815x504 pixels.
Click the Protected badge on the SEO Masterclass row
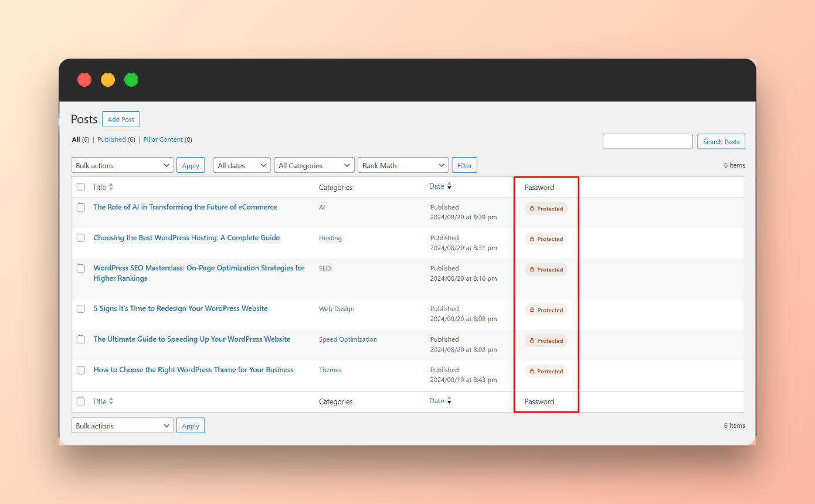(546, 270)
